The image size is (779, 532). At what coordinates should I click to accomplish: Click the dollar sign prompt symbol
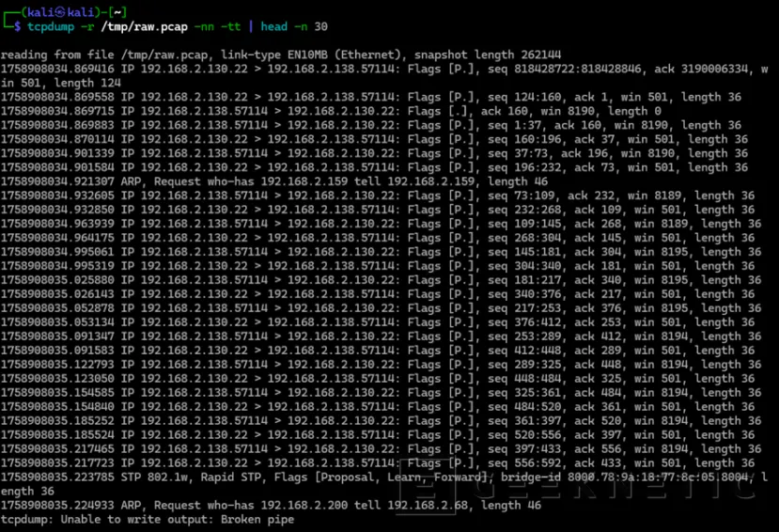coord(18,26)
